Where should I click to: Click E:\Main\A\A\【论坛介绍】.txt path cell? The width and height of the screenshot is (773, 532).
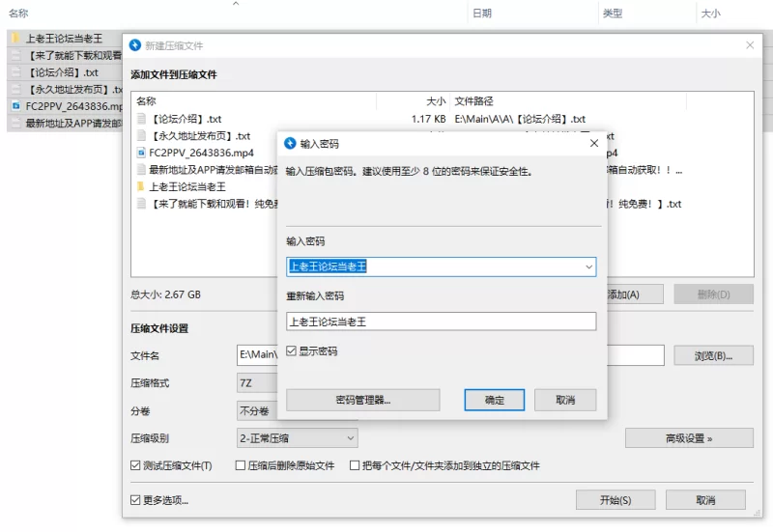(x=520, y=119)
